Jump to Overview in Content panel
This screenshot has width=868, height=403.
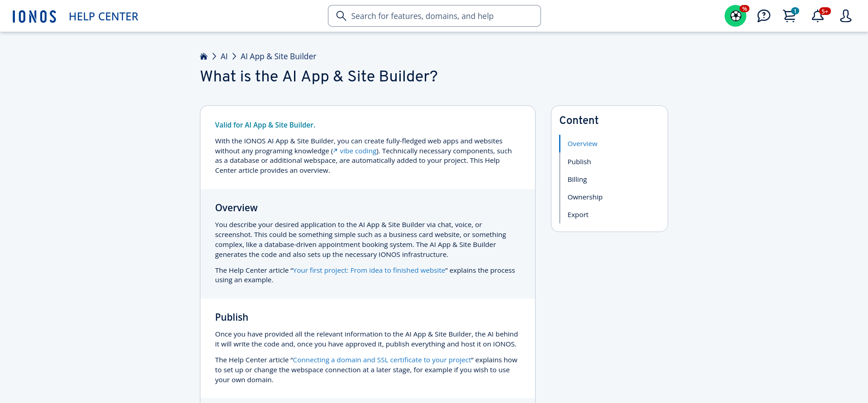click(582, 144)
